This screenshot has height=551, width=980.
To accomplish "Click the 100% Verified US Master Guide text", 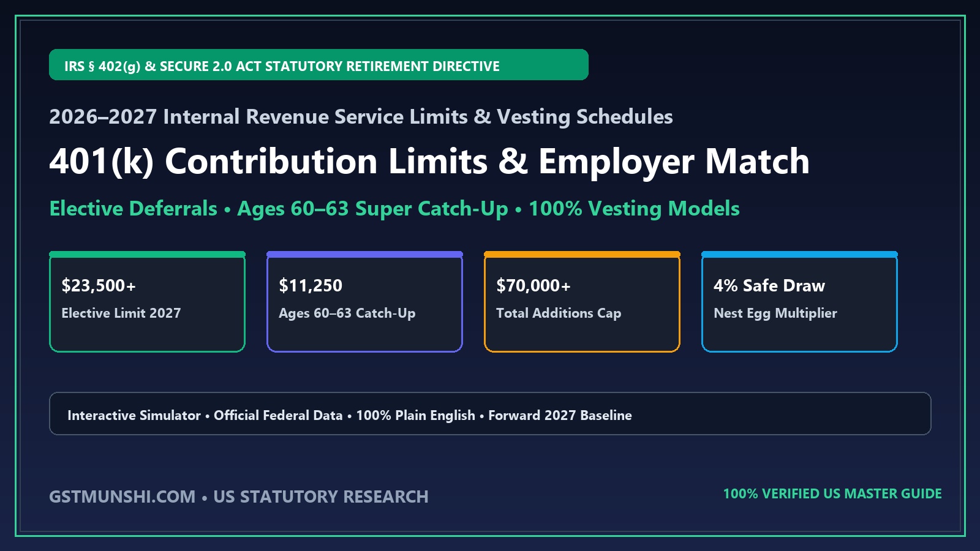I will (832, 493).
